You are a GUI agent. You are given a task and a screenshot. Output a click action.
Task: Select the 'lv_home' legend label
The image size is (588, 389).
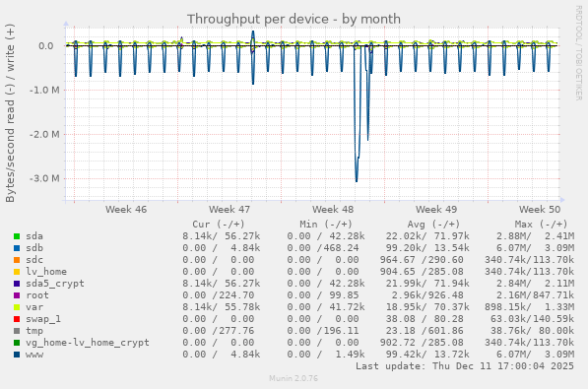tap(46, 272)
